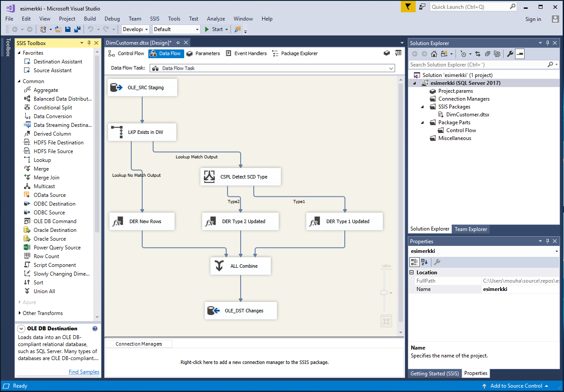Click the Variables icon in designer header
This screenshot has width=564, height=392.
(398, 53)
